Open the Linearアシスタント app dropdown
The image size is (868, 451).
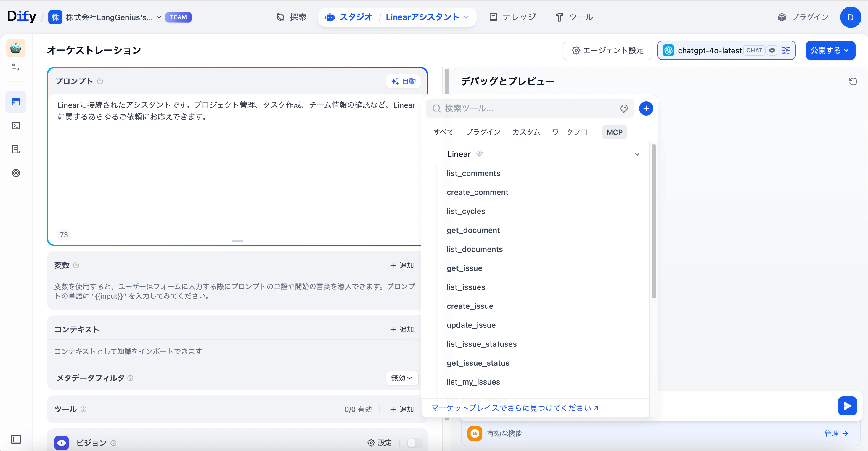(x=427, y=17)
